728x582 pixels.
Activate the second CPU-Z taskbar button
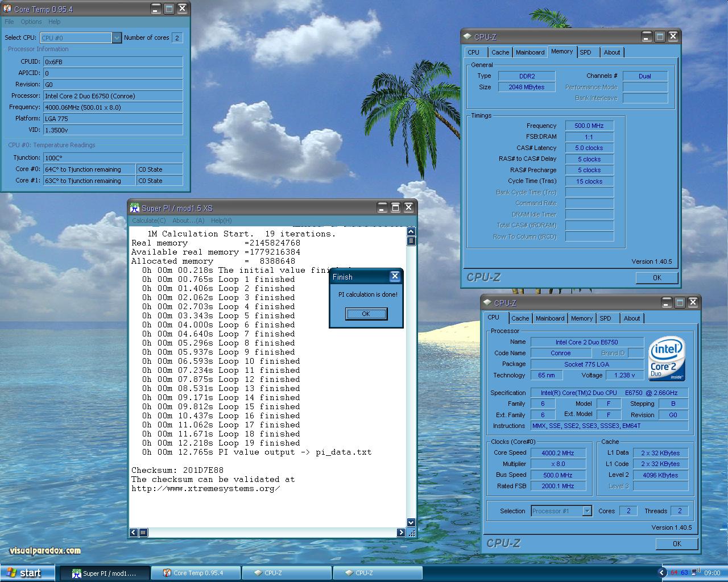click(378, 573)
